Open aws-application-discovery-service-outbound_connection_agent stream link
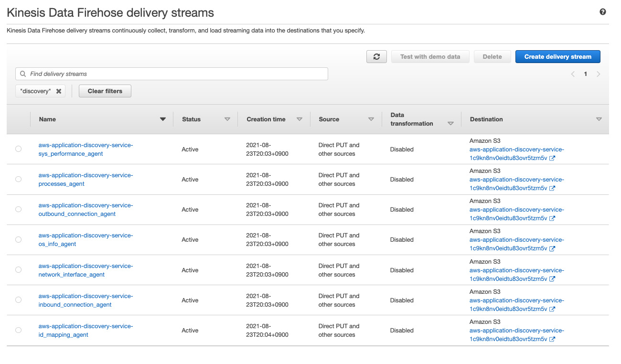Screen dimensions: 621x364 pos(86,210)
